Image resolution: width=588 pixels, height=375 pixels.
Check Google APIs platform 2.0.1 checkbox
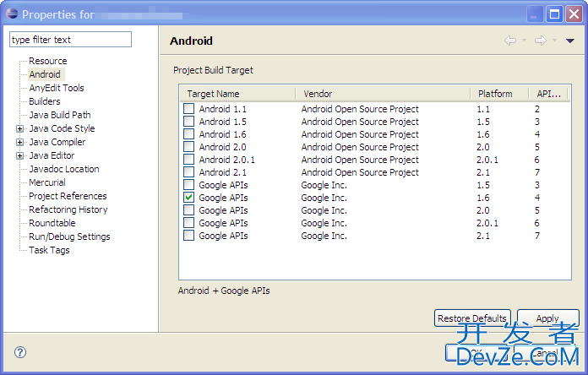(188, 223)
